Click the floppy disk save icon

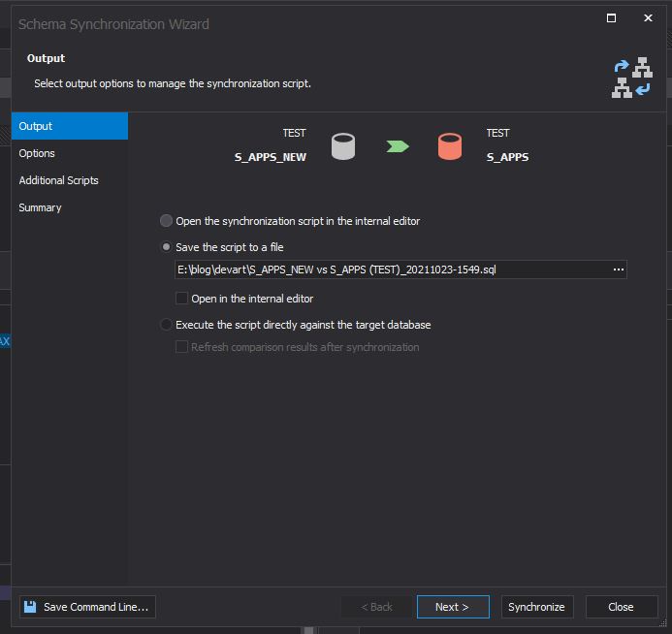coord(30,607)
